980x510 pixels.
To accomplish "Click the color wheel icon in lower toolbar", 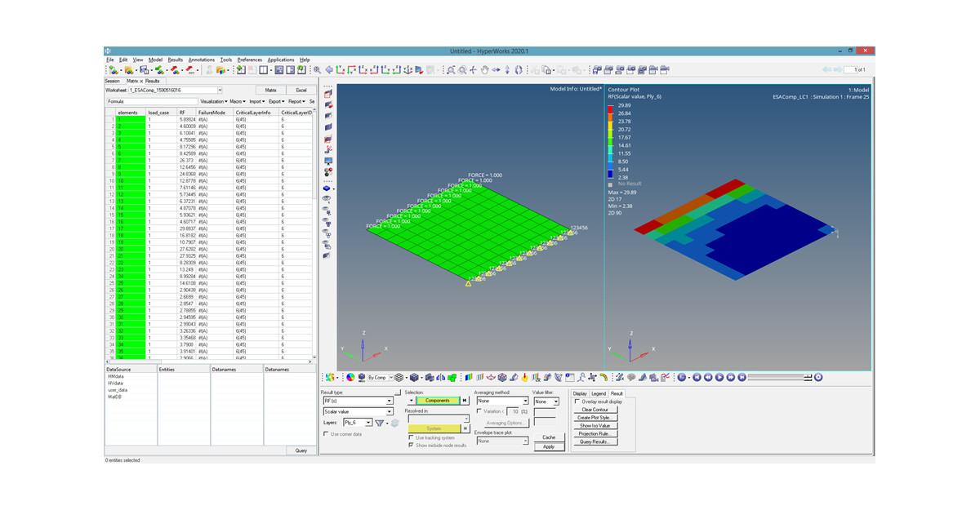I will click(350, 378).
